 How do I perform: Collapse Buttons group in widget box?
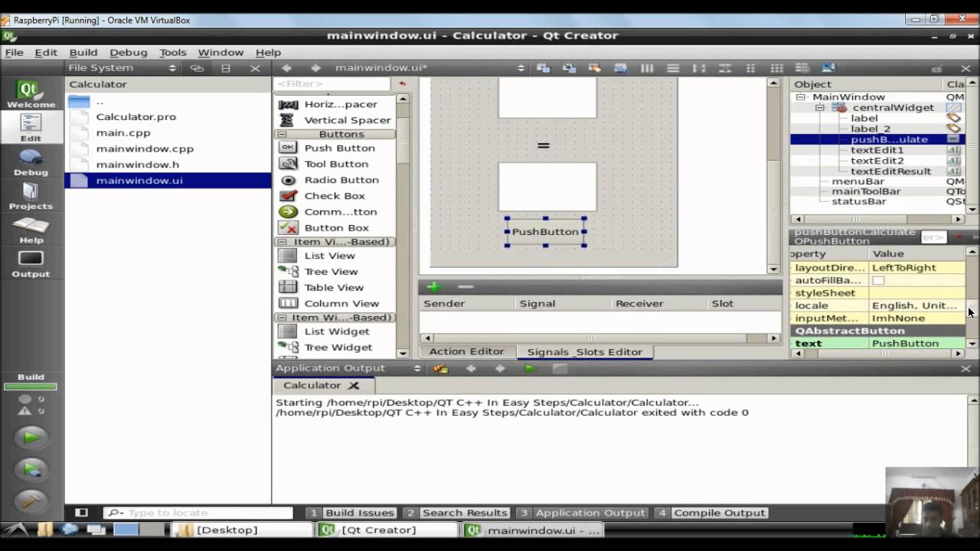(x=282, y=134)
